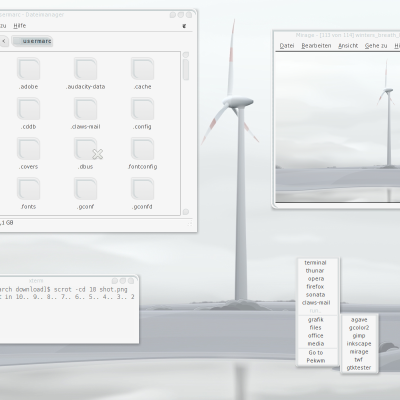
Task: Click the Mirage window title bar
Action: tap(338, 35)
